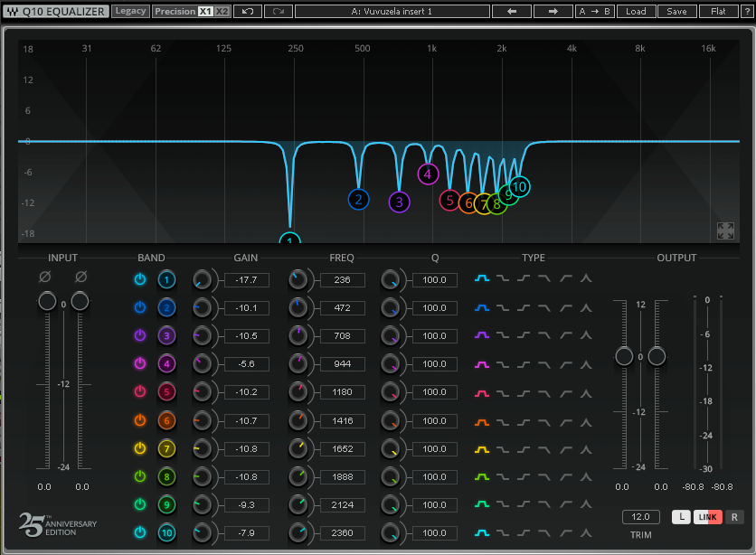Viewport: 756px width, 555px height.
Task: Click band 6 Q field 100.0
Action: click(434, 421)
